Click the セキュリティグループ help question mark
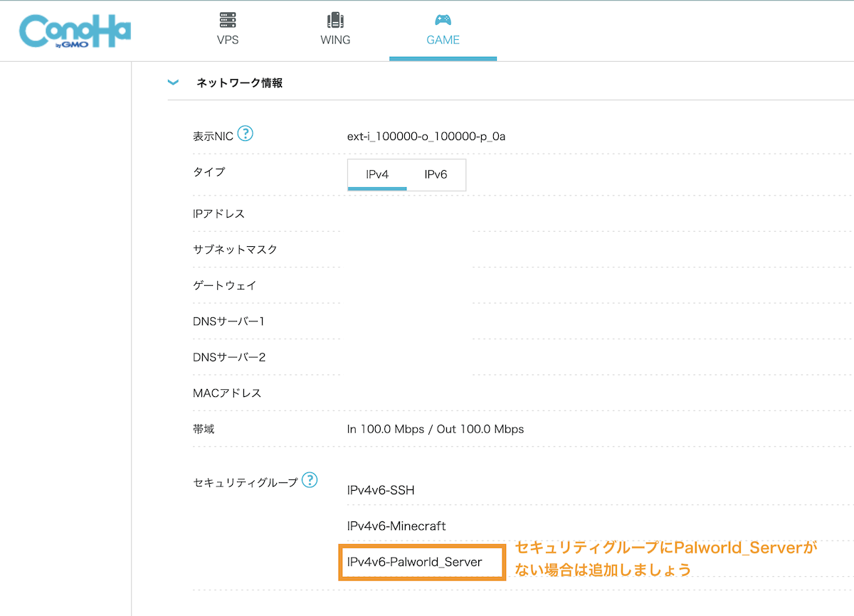Image resolution: width=854 pixels, height=616 pixels. pos(309,481)
